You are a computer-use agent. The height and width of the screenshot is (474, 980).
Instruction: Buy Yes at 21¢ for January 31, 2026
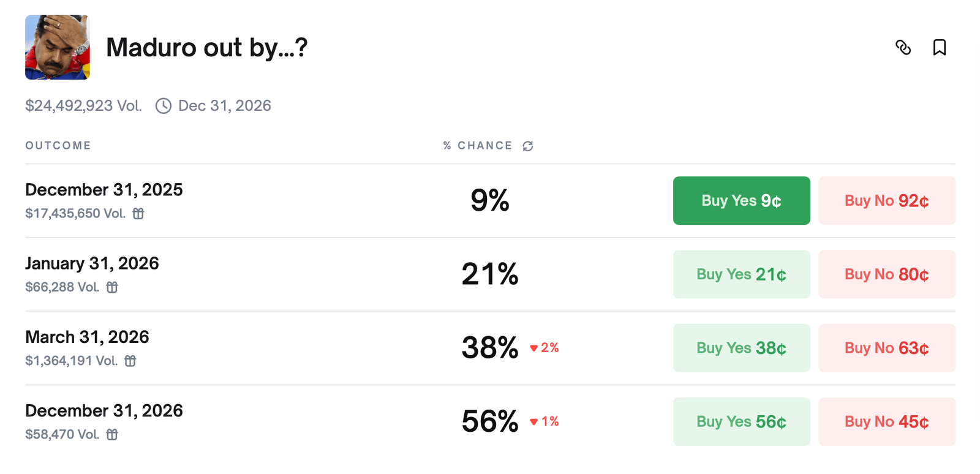click(741, 274)
